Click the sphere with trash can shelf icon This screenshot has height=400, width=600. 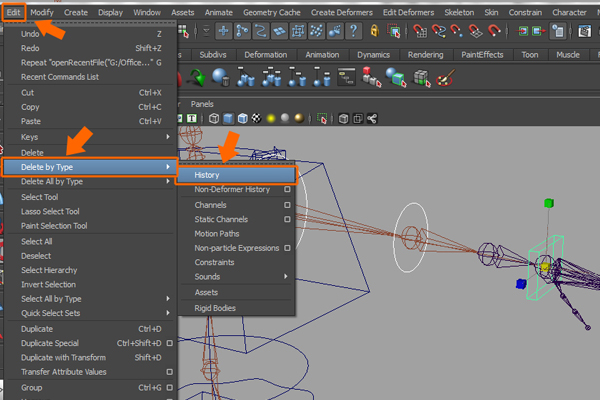click(221, 77)
